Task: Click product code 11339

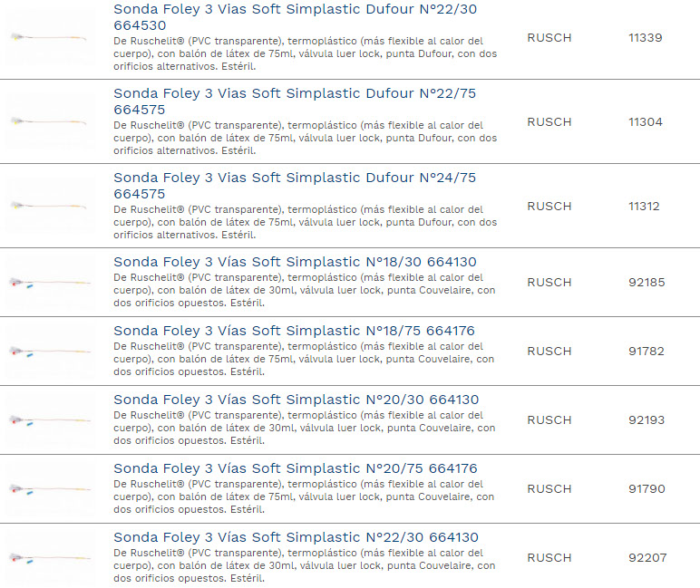Action: click(x=646, y=38)
